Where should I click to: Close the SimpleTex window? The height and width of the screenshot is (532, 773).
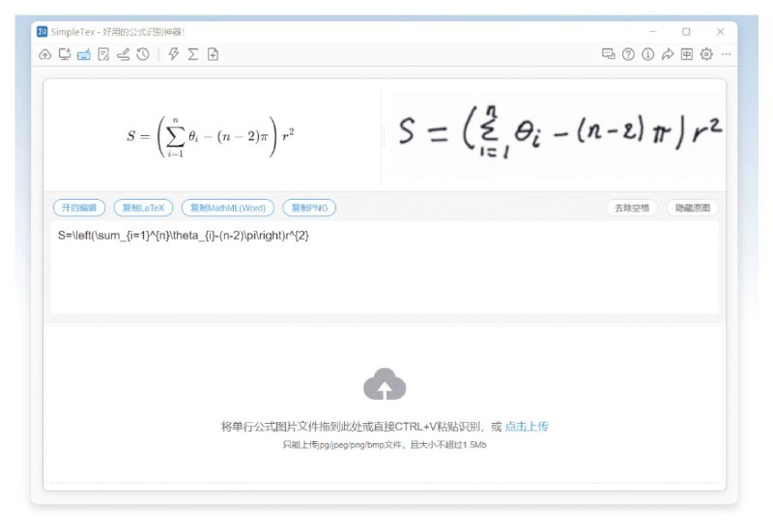click(x=720, y=32)
